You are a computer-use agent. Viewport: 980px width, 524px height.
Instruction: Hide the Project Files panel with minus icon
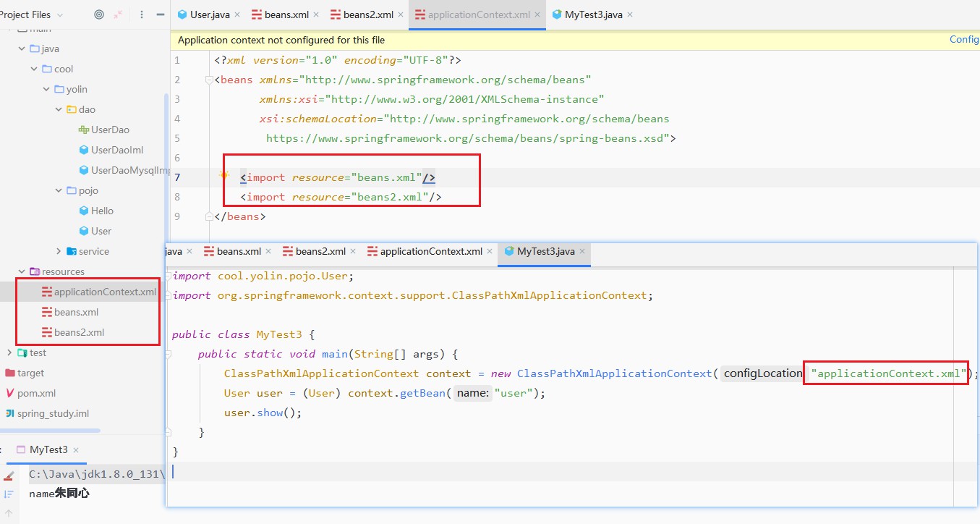159,14
